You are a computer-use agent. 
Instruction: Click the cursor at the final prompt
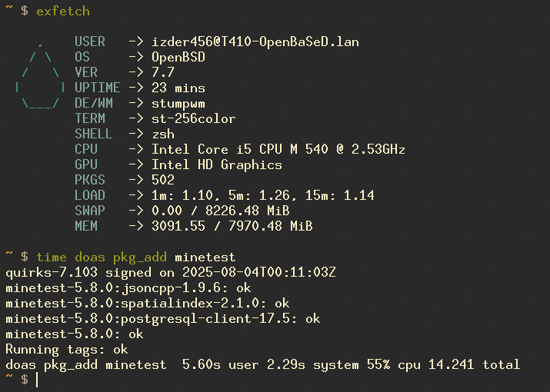(37, 380)
